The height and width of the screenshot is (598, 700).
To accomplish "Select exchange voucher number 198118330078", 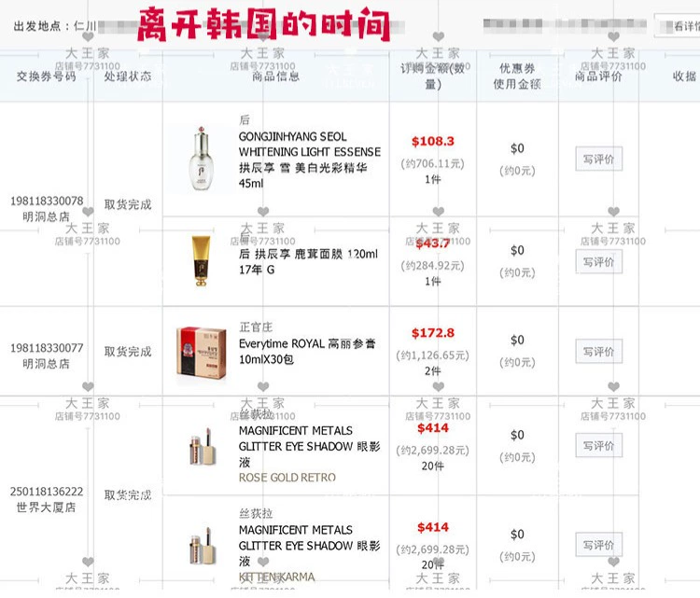I will tap(47, 201).
